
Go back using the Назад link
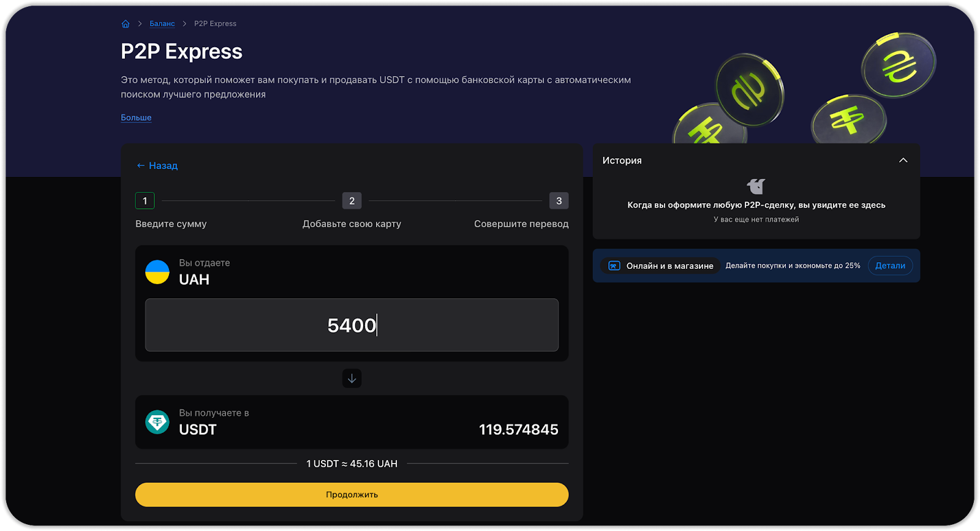[x=157, y=166]
